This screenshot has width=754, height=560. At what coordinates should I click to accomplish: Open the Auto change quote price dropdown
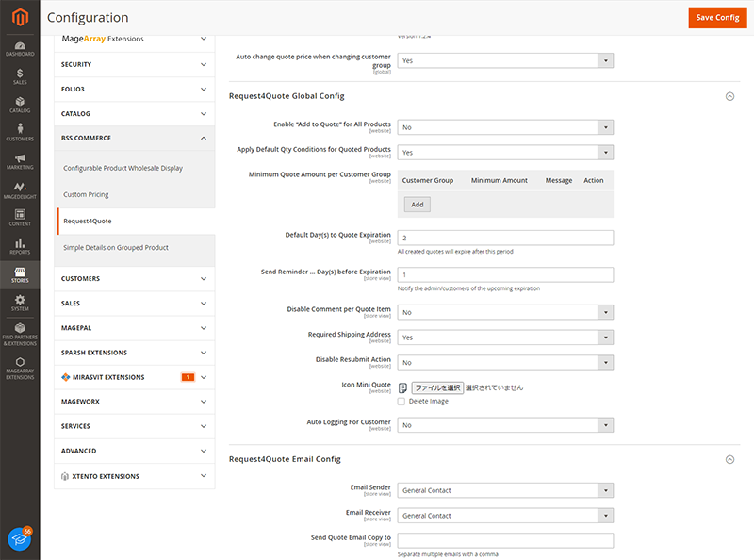pyautogui.click(x=505, y=60)
